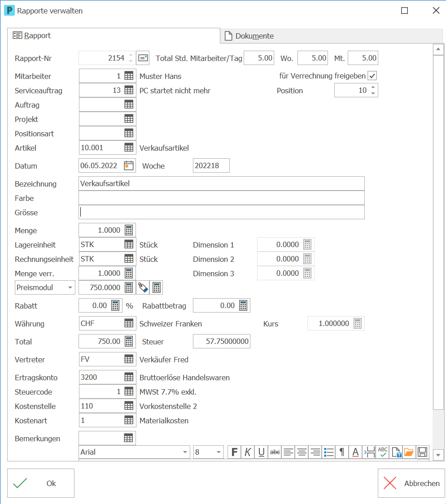Align remarks text to the right
This screenshot has width=446, height=504.
pyautogui.click(x=315, y=452)
